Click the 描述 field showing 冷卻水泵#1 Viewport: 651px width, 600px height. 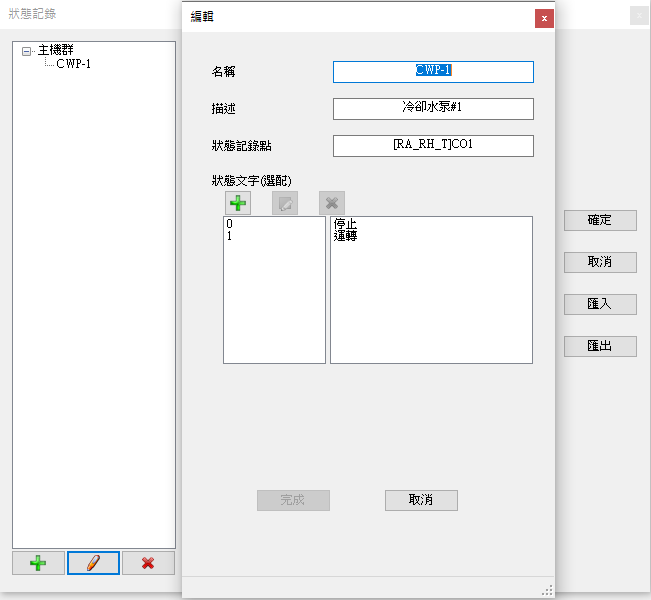click(x=433, y=109)
